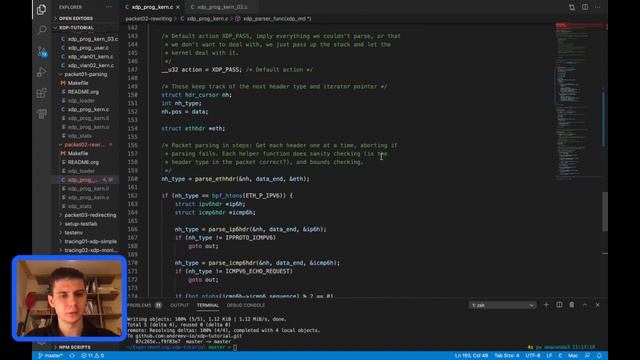
Task: Open the '1: zsh' terminal selector dropdown
Action: [502, 305]
